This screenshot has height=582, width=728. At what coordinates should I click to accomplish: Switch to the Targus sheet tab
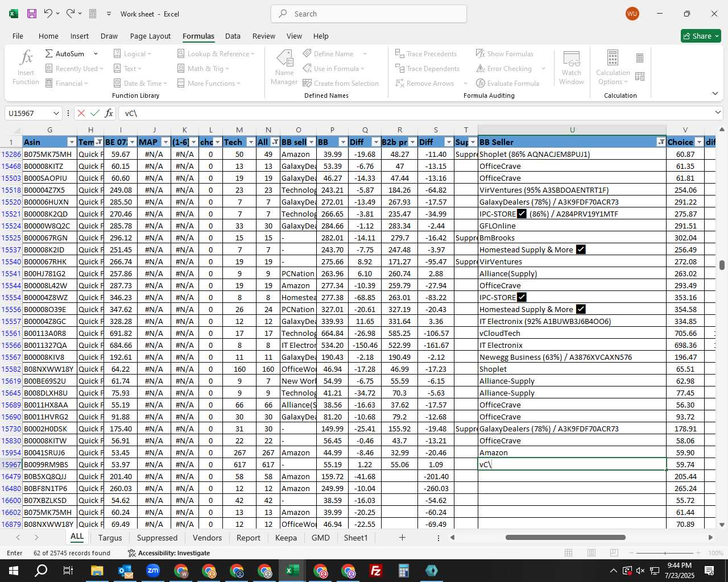coord(110,538)
